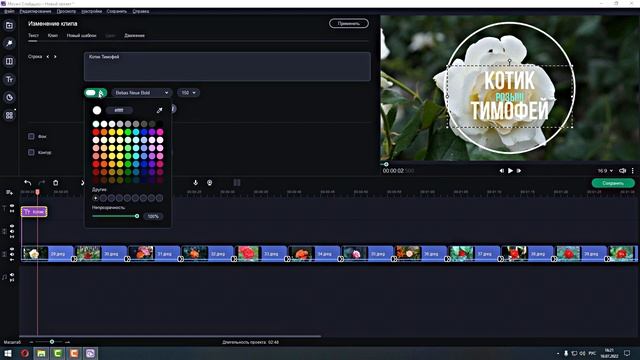
Task: Click the opacity slider handle
Action: pos(137,216)
